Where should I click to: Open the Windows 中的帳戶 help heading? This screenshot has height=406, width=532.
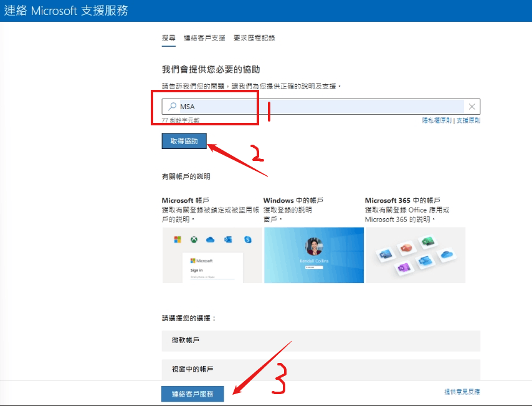[x=293, y=200]
